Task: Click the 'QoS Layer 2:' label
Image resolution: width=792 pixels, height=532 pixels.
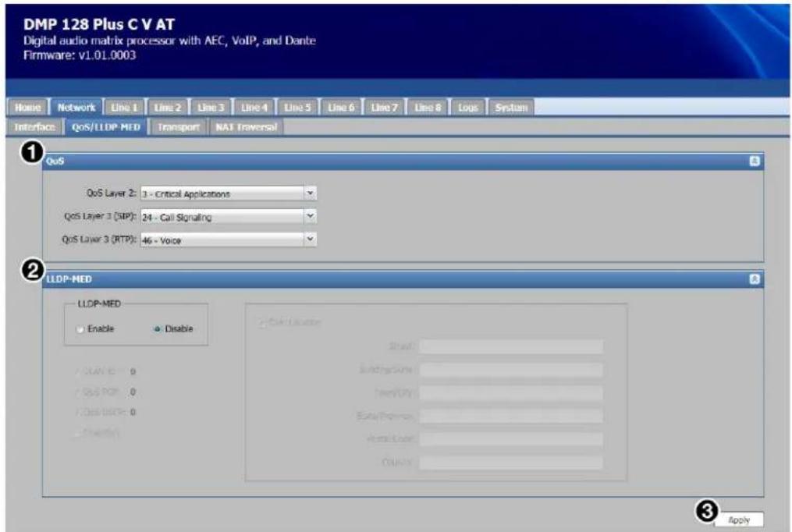Action: point(111,193)
